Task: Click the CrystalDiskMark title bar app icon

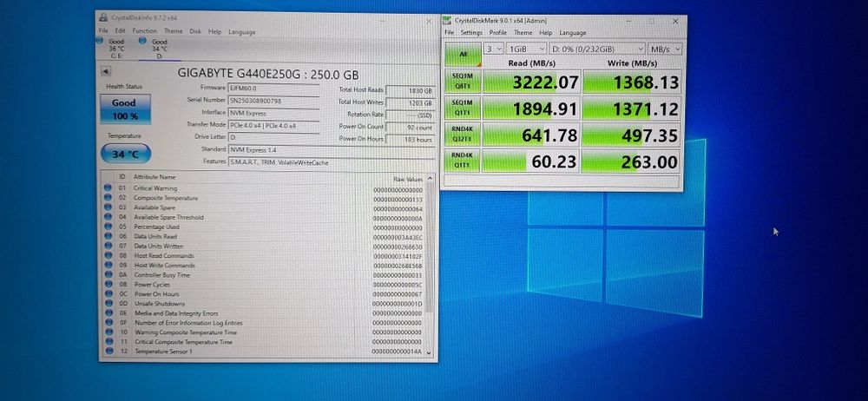Action: pyautogui.click(x=448, y=21)
